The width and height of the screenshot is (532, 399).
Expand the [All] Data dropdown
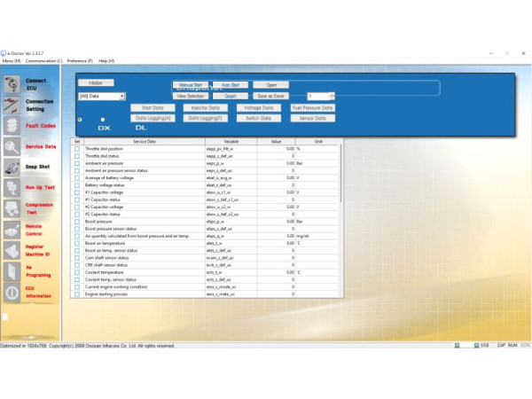122,96
